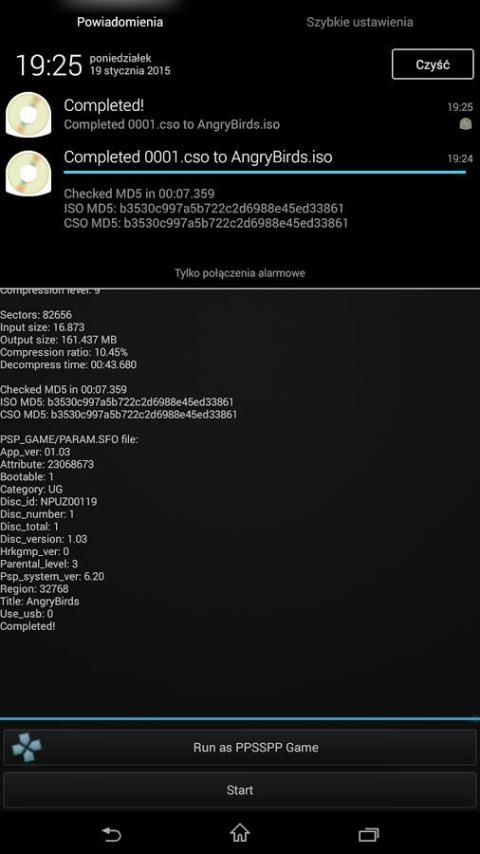Tap the date poniedziałek 19 stycznia 2015
This screenshot has width=480, height=854.
pos(130,64)
